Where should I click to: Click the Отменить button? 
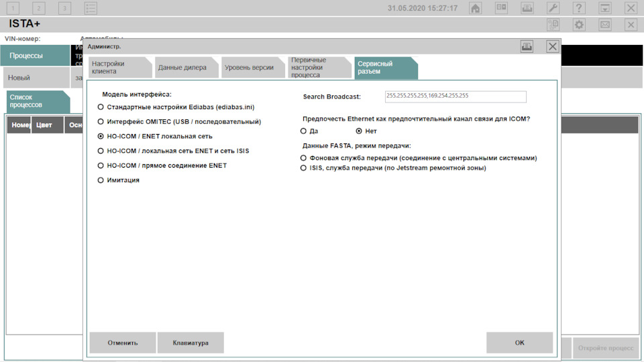tap(123, 343)
